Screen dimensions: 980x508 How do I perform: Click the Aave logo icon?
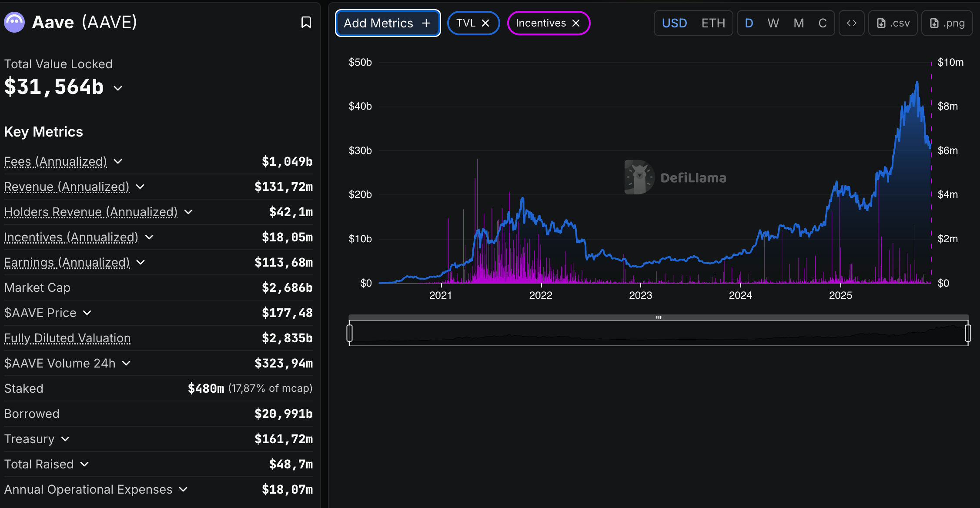tap(14, 22)
